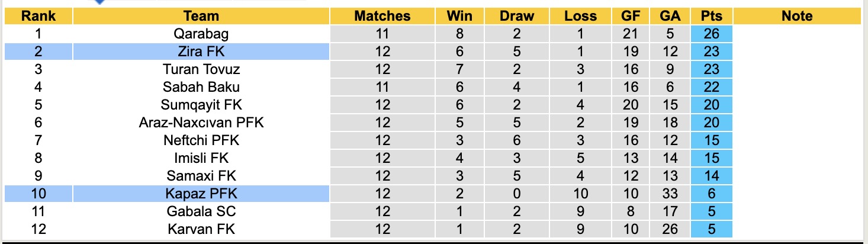Select the Sabah Baku team name
Viewport: 868px width, 244px height.
[201, 87]
